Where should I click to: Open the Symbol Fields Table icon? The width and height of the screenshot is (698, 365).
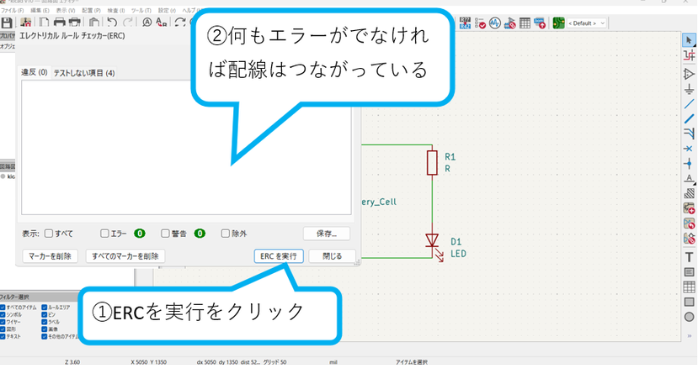coord(525,23)
